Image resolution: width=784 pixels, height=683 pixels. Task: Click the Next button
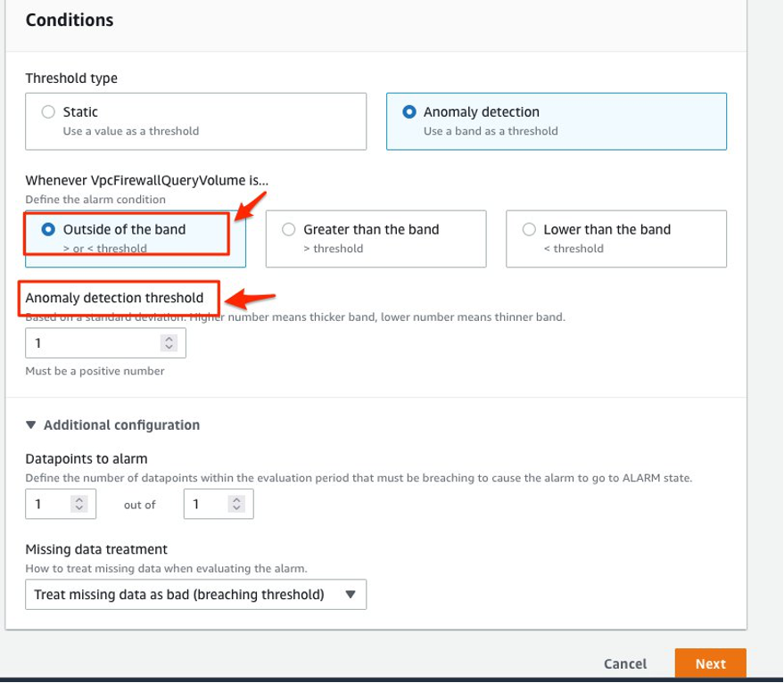(710, 663)
